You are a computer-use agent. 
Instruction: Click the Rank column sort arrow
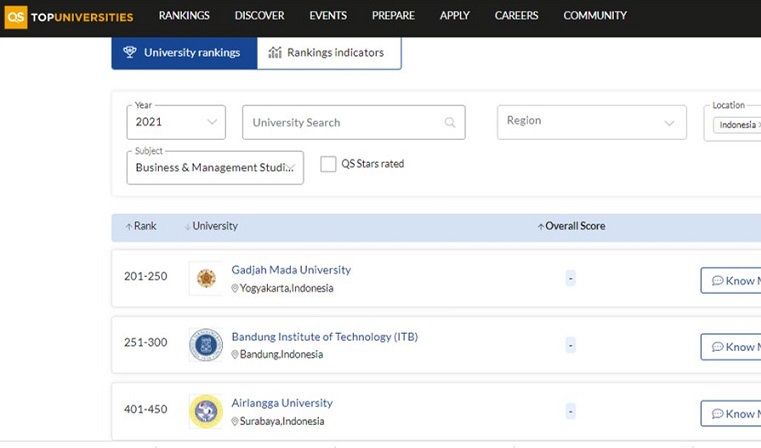click(129, 227)
